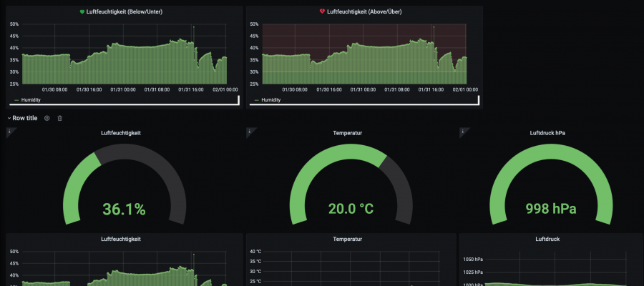Image resolution: width=644 pixels, height=286 pixels.
Task: Click the 36.1% humidity gauge value
Action: [124, 209]
